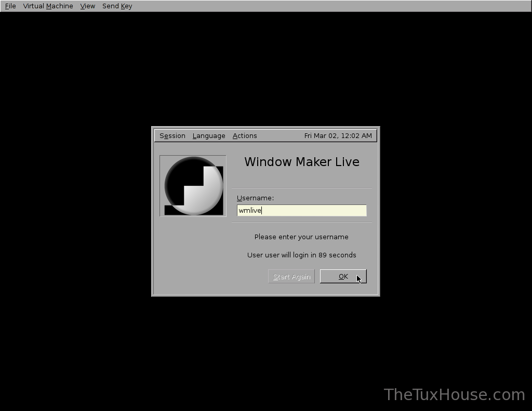Open the Send Key menu
The height and width of the screenshot is (411, 532).
point(117,6)
